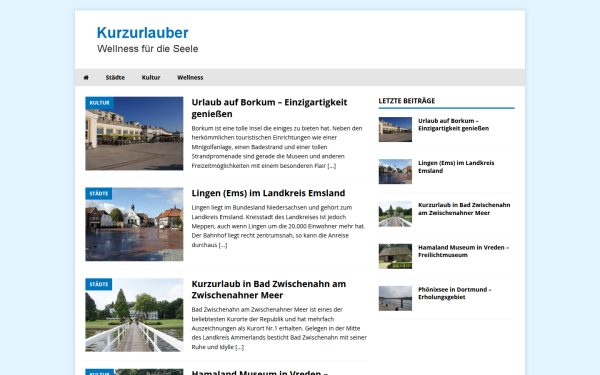
Task: Open the Kultur menu item
Action: [151, 78]
